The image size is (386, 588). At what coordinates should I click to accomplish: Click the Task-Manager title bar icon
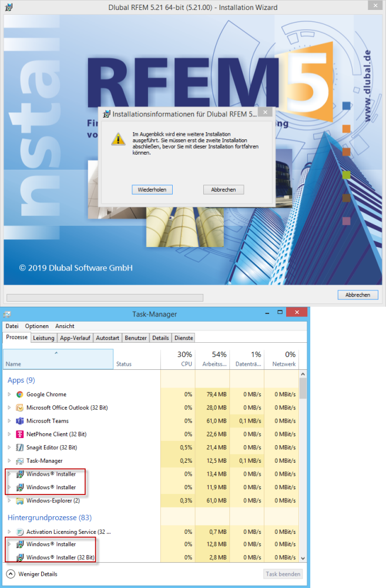tap(7, 314)
